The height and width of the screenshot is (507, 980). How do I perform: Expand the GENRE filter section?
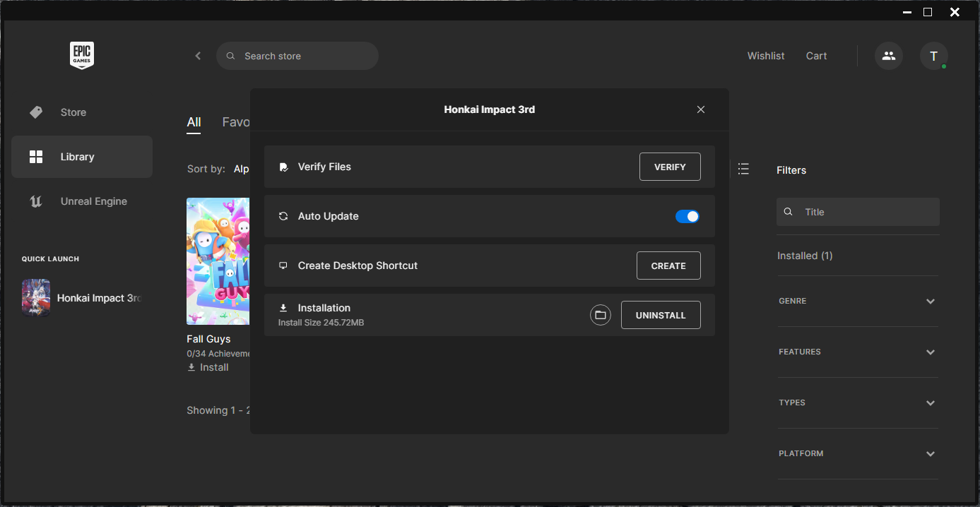click(x=930, y=302)
